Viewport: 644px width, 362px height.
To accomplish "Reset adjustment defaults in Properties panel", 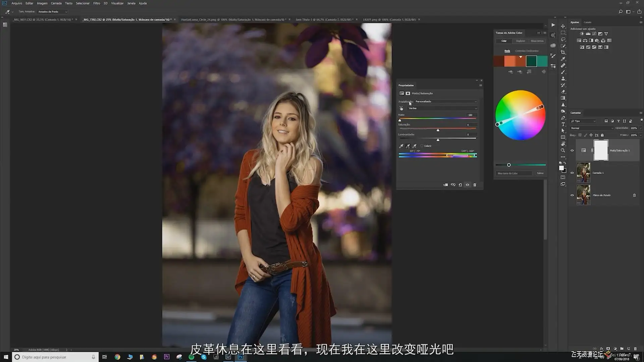I will (x=460, y=185).
